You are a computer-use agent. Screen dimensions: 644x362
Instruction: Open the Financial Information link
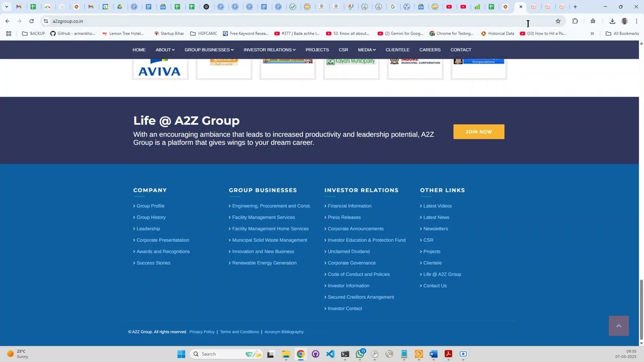[350, 206]
